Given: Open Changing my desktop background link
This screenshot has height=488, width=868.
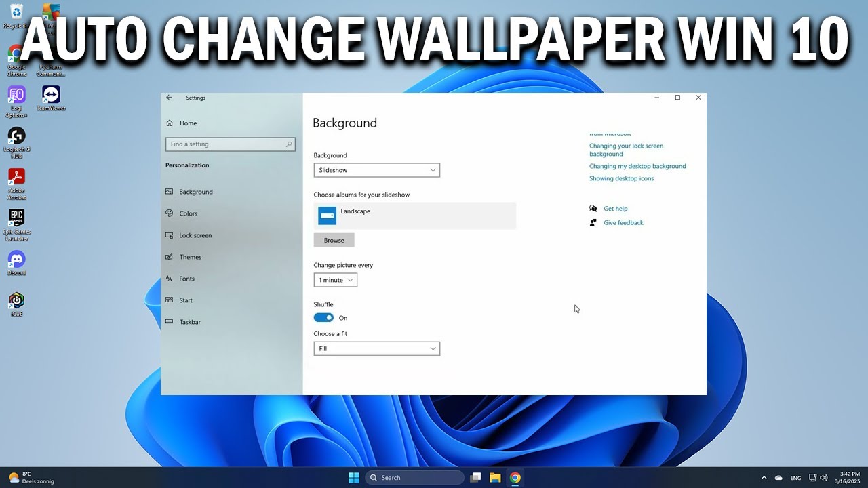Looking at the screenshot, I should pyautogui.click(x=637, y=166).
